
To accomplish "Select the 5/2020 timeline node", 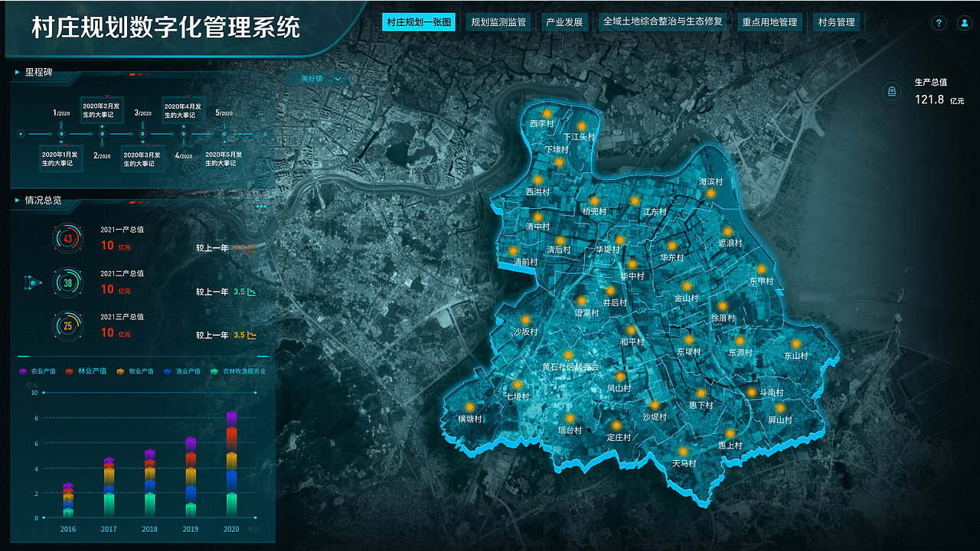I will (x=224, y=134).
